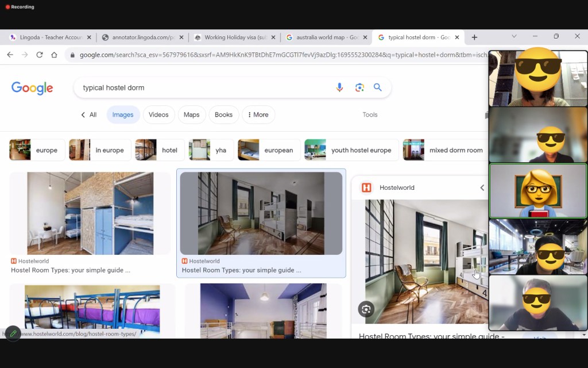Switch to the Videos search tab
Viewport: 588px width, 368px height.
point(158,115)
